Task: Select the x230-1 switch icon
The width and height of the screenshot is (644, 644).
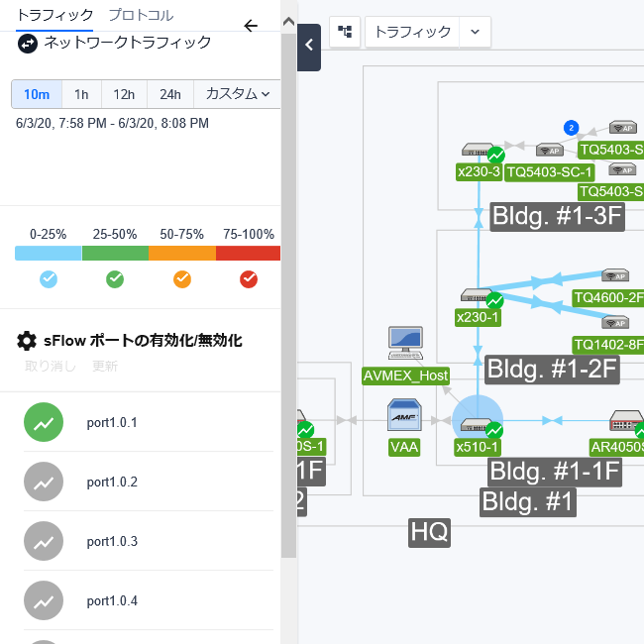Action: click(x=476, y=295)
